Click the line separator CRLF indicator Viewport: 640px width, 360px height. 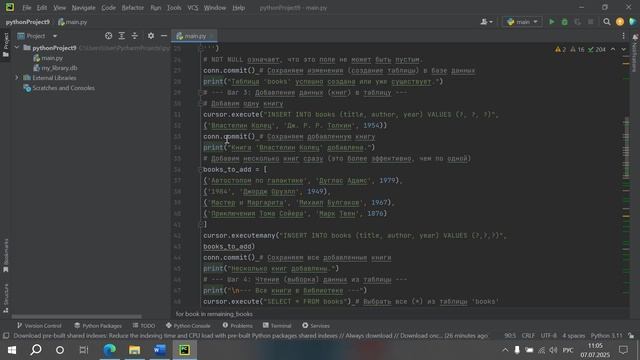coord(528,336)
